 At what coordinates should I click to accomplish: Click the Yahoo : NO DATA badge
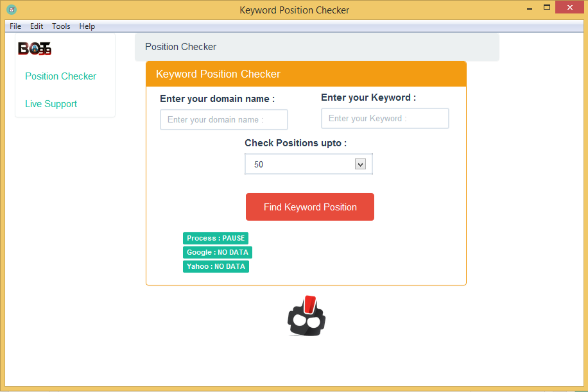(216, 266)
